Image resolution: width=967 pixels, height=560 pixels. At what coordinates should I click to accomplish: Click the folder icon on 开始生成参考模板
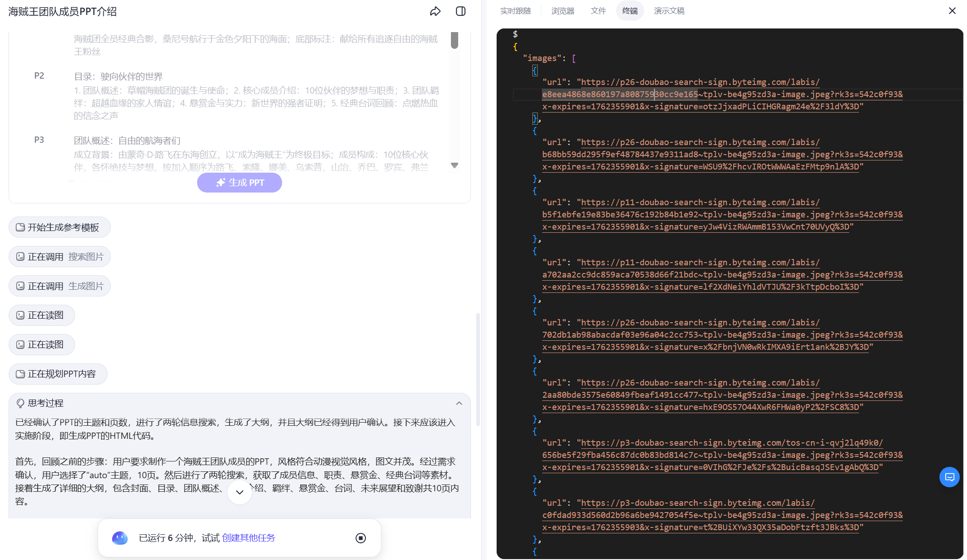20,227
